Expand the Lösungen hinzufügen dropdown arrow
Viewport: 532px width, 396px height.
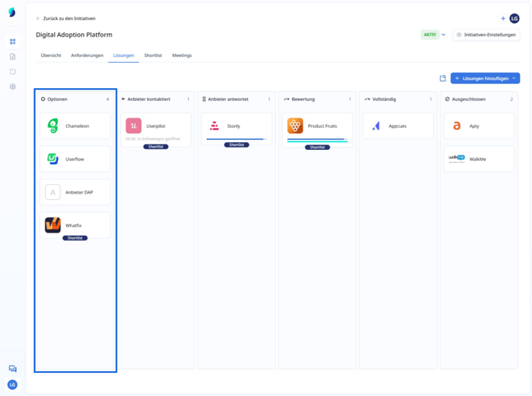pos(514,79)
